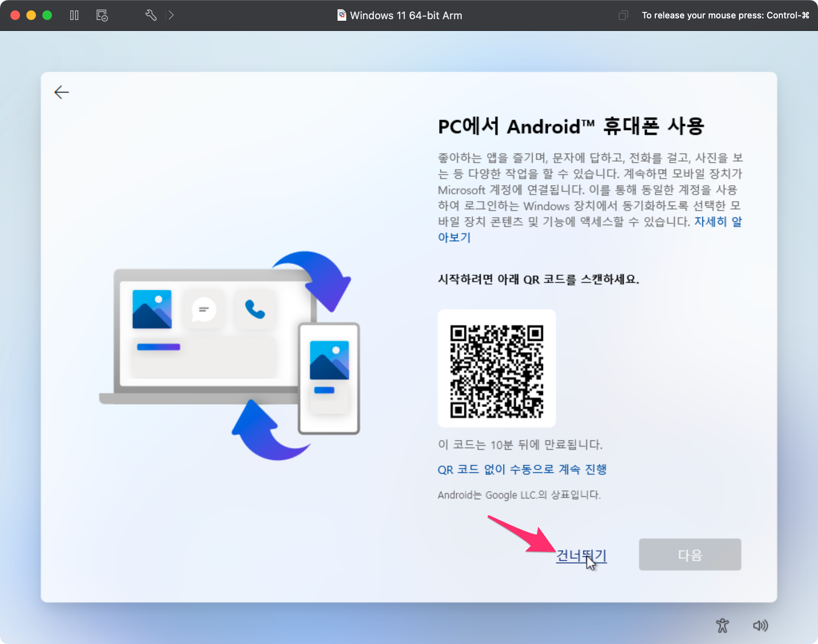The width and height of the screenshot is (818, 644).
Task: Minimize the VM window with yellow button
Action: (x=31, y=15)
